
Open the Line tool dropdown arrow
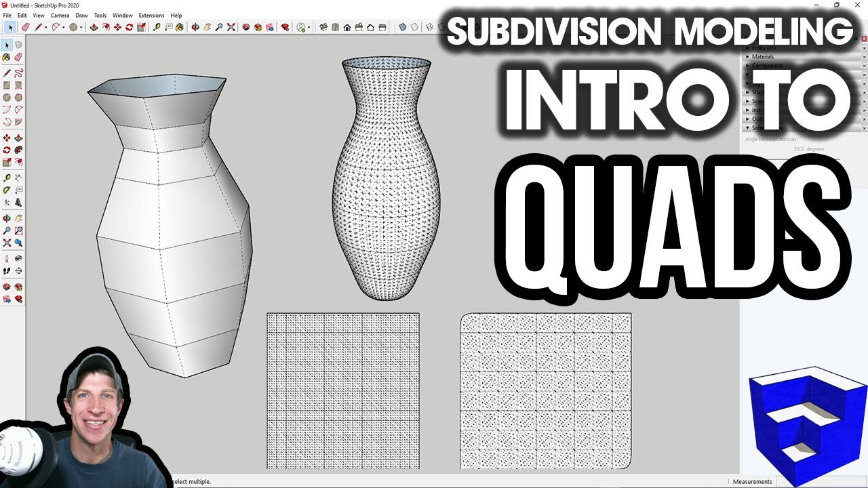(x=45, y=27)
